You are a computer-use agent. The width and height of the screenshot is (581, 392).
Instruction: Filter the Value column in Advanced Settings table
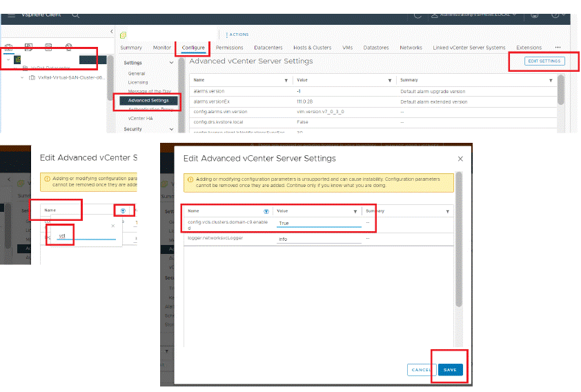point(390,80)
